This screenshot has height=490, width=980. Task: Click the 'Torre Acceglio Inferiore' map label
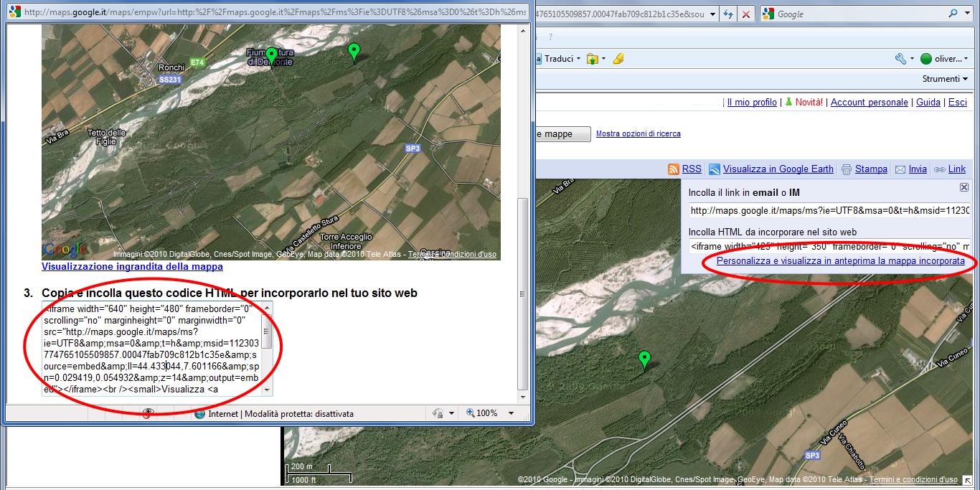point(346,241)
